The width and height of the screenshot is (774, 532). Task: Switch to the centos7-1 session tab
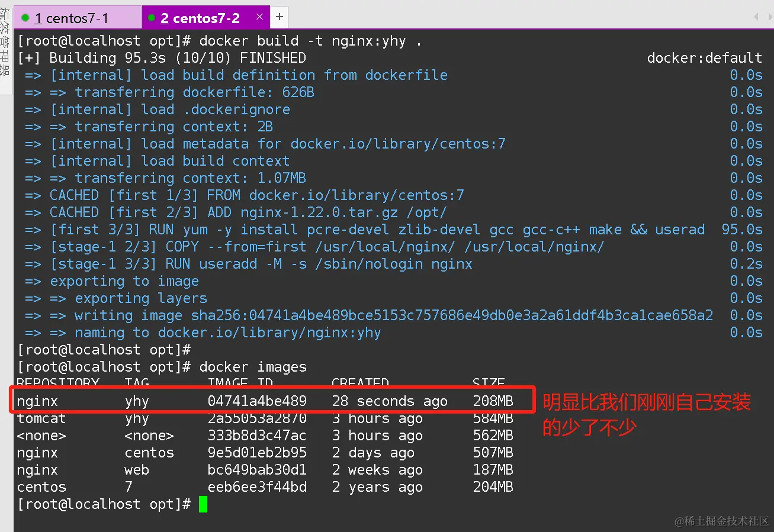tap(78, 18)
